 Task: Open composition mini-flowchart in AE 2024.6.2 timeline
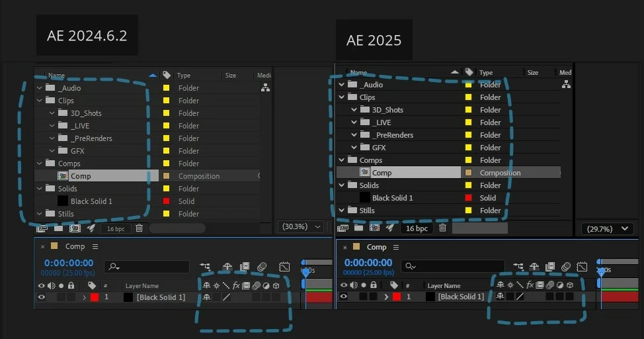(x=204, y=267)
